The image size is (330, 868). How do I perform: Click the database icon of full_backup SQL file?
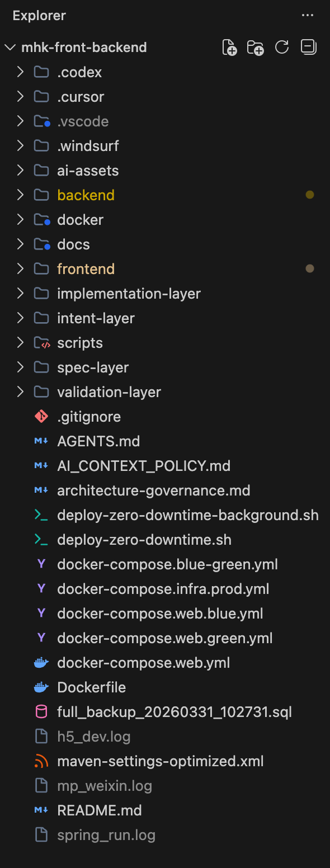click(x=41, y=712)
